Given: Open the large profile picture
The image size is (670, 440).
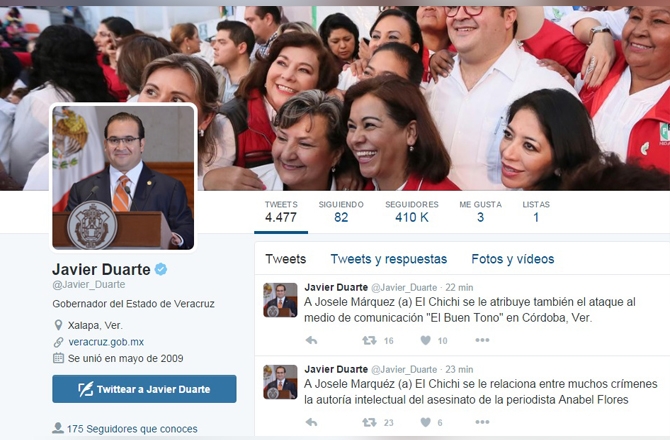Looking at the screenshot, I should pyautogui.click(x=123, y=177).
